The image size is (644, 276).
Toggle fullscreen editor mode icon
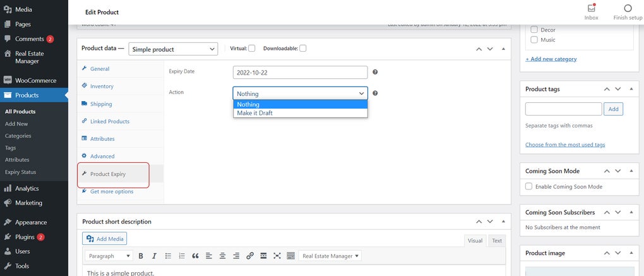277,256
